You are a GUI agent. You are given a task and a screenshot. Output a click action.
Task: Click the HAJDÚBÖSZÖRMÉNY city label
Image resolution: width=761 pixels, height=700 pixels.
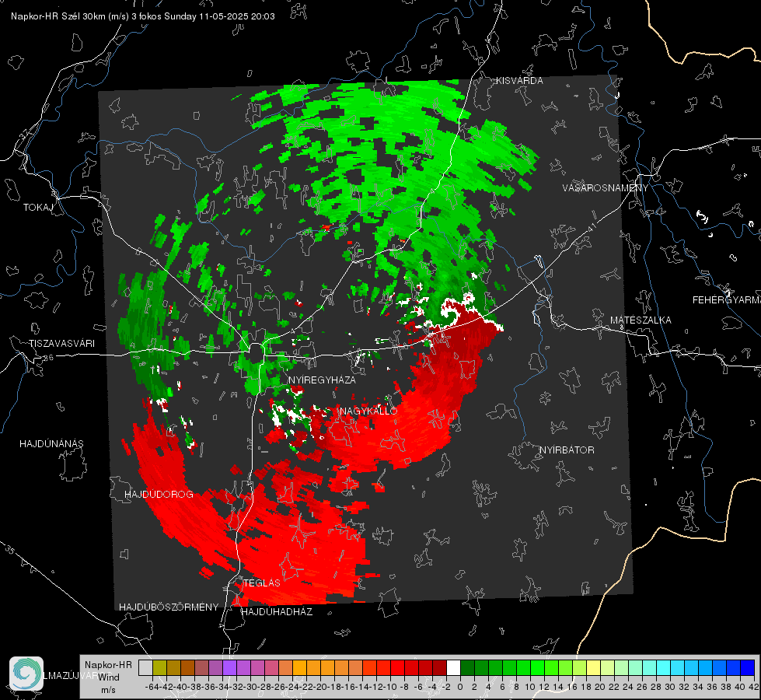(x=169, y=607)
